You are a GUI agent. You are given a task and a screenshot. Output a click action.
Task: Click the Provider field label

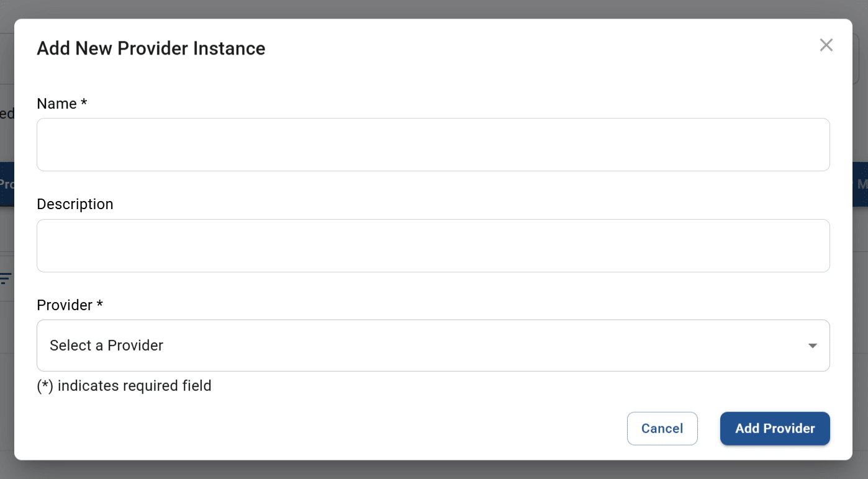click(65, 305)
